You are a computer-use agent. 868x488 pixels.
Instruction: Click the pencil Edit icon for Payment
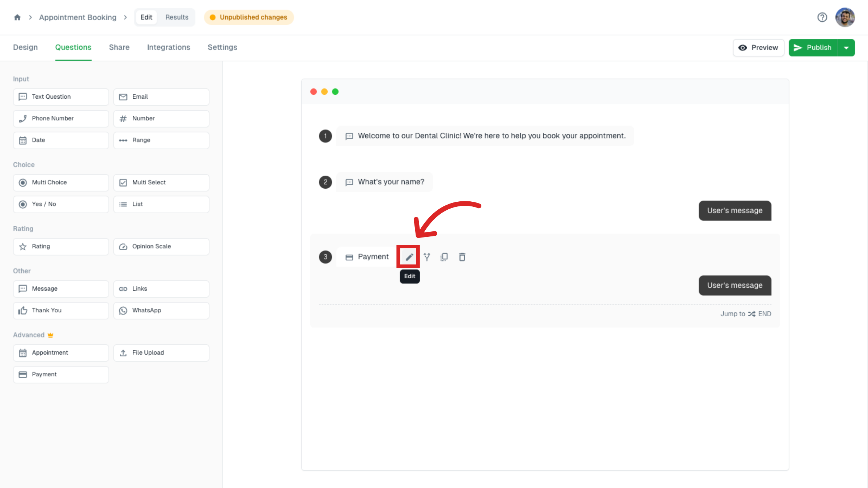pyautogui.click(x=409, y=257)
